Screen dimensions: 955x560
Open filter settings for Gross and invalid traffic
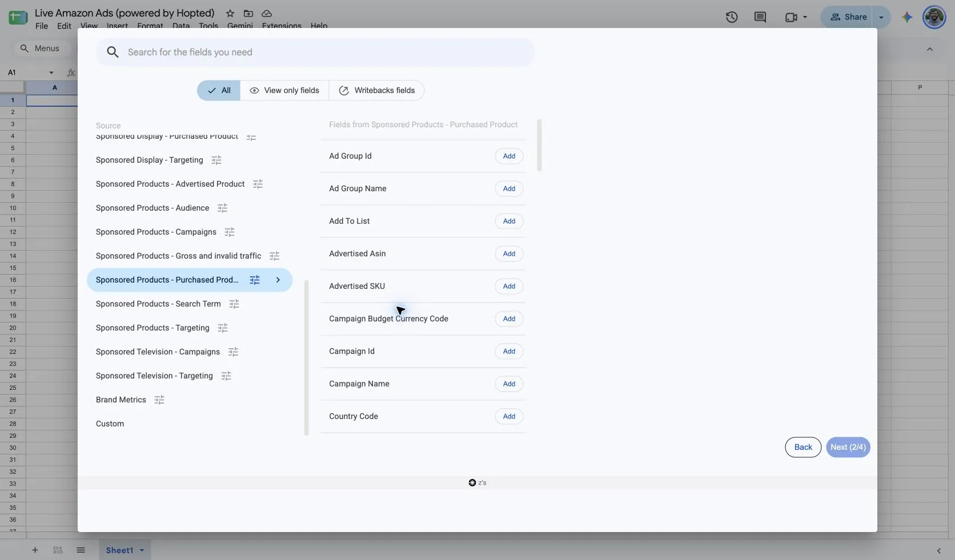[275, 256]
